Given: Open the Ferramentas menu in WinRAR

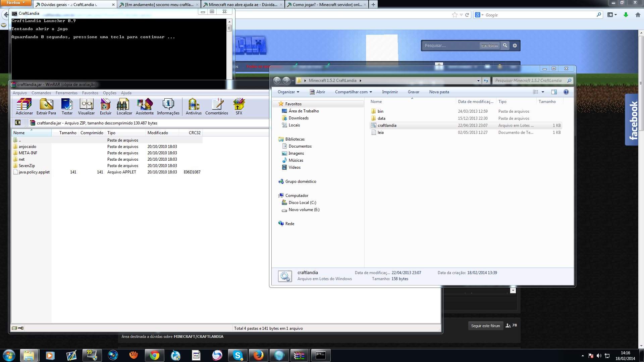Looking at the screenshot, I should 66,93.
